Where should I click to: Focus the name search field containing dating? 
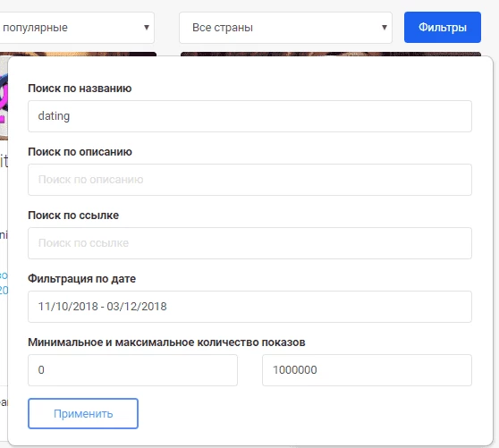click(x=249, y=116)
